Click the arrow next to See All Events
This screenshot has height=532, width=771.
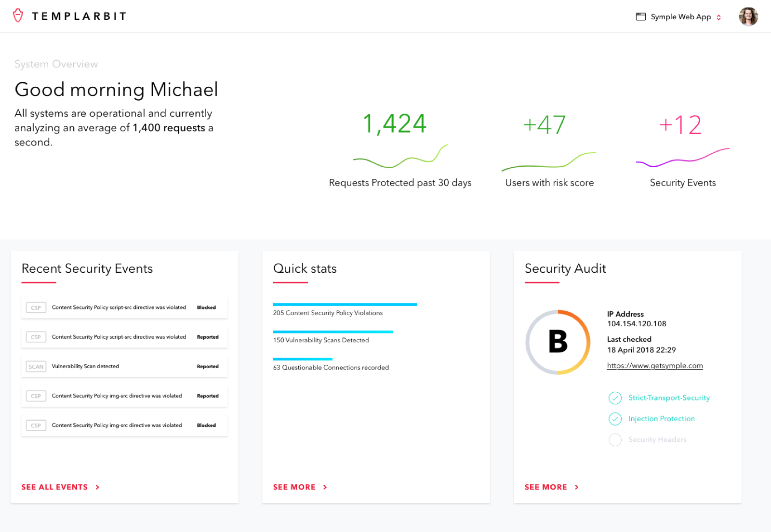tap(97, 487)
